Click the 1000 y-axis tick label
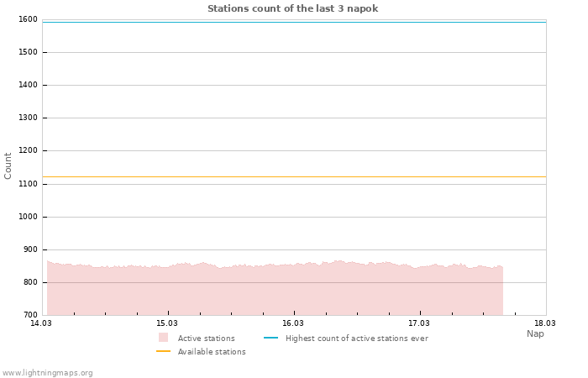The width and height of the screenshot is (588, 378). 28,217
